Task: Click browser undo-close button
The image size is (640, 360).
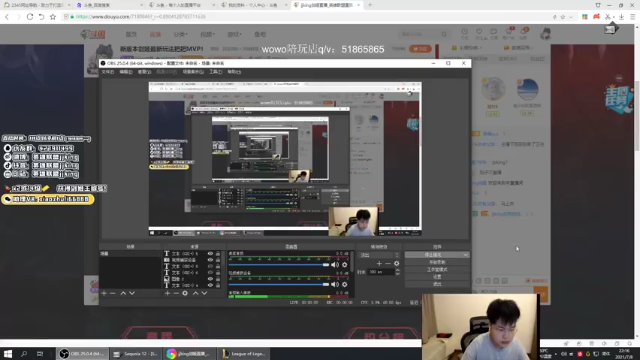Action: [x=41, y=17]
